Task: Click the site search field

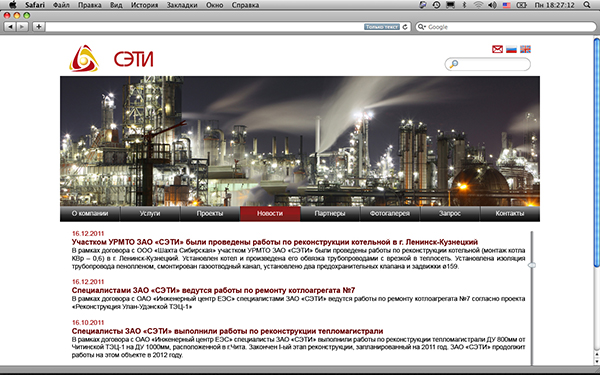Action: (488, 64)
